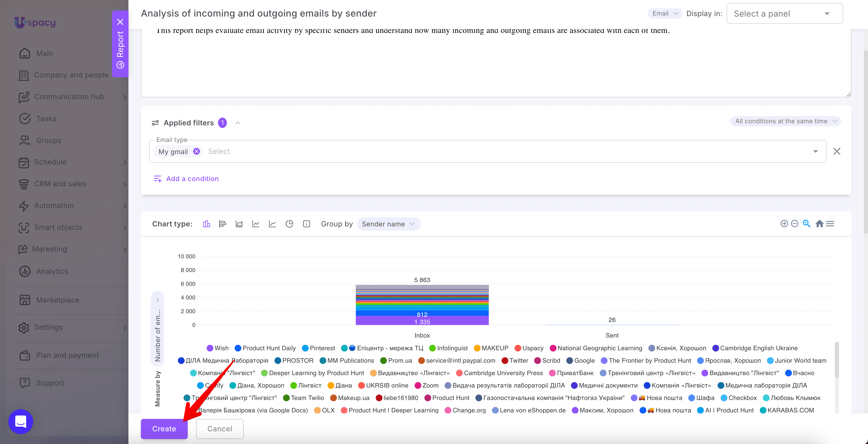
Task: Click the Create button
Action: click(x=164, y=428)
